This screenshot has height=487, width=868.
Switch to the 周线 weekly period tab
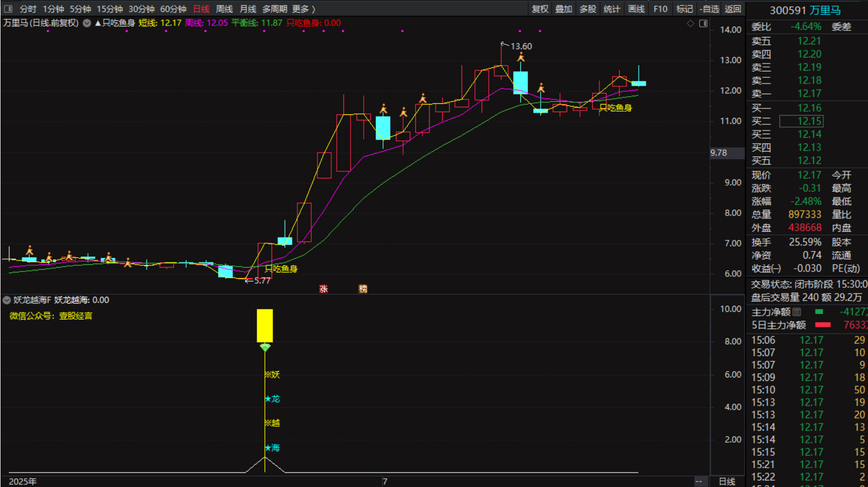(224, 9)
